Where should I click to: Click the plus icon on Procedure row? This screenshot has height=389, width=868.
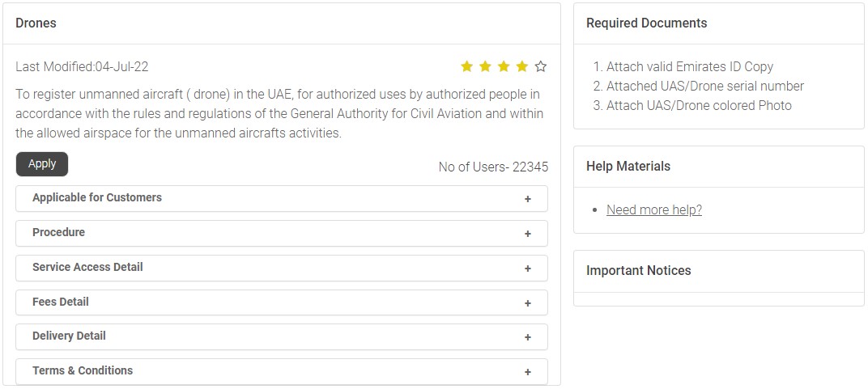528,234
